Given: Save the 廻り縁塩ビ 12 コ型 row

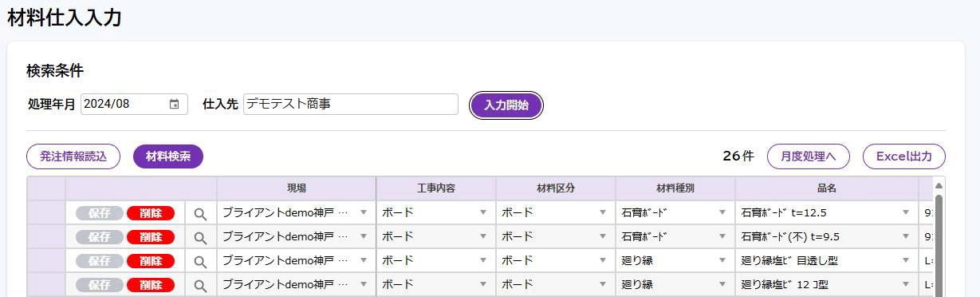Looking at the screenshot, I should tap(100, 285).
